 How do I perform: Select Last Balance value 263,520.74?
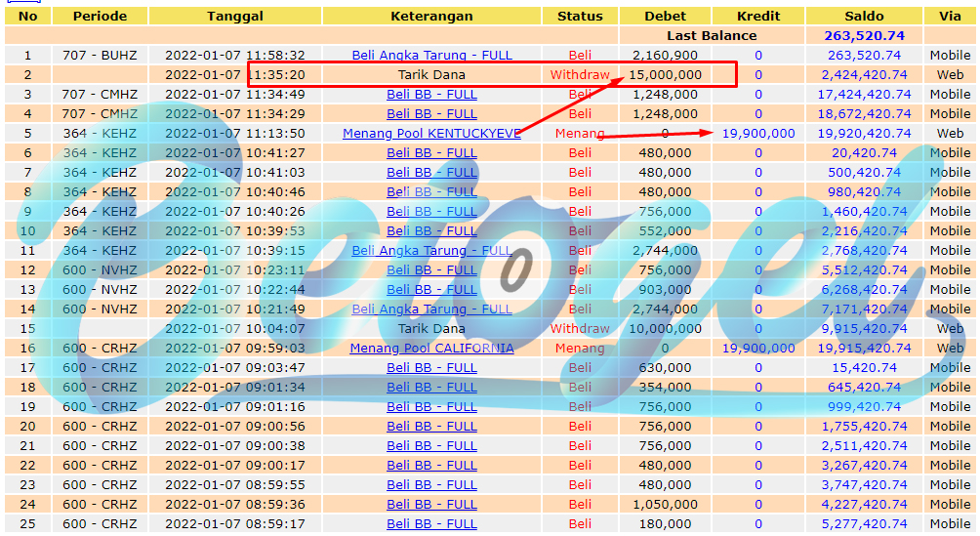point(865,36)
